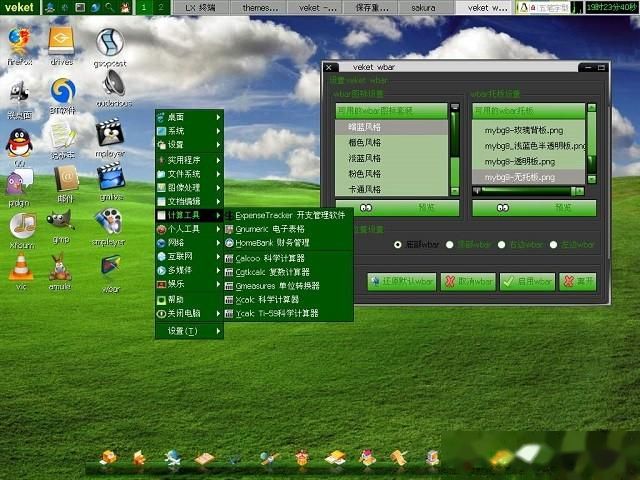Expand the 关闭电脑 submenu

[189, 313]
